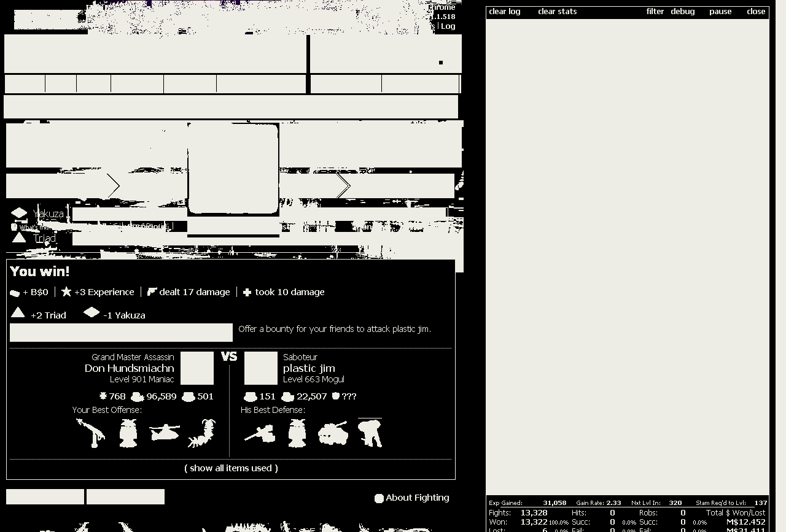The image size is (786, 532).
Task: Click the round icon beside About Fighting
Action: pyautogui.click(x=379, y=498)
